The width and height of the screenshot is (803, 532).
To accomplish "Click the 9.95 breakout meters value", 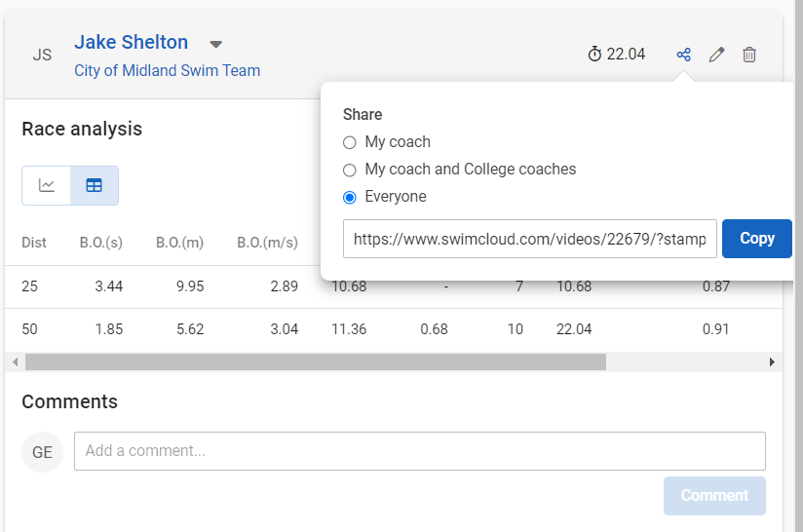I will coord(190,286).
